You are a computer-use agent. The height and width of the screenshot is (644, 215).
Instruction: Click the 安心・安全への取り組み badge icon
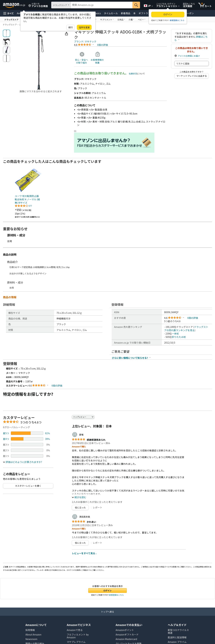(82, 54)
